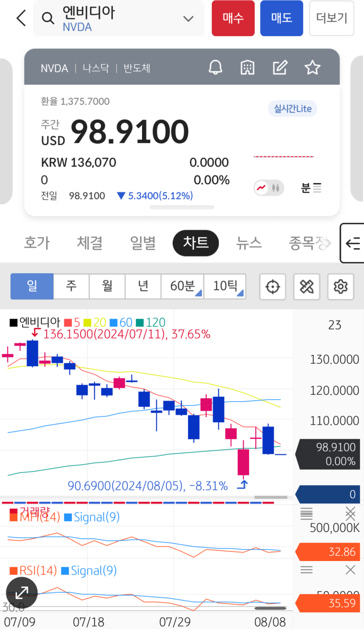
Task: Tap the 환율 1,375.7000 text
Action: pyautogui.click(x=75, y=101)
